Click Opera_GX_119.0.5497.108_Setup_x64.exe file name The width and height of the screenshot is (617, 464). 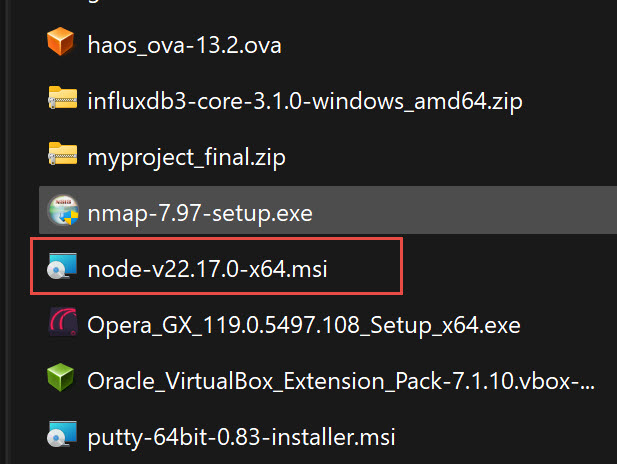click(x=304, y=326)
